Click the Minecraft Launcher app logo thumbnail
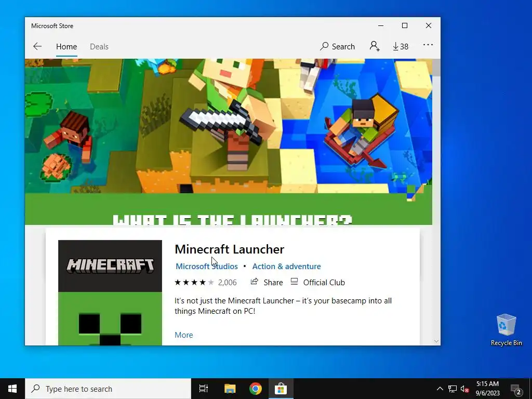 [x=110, y=293]
